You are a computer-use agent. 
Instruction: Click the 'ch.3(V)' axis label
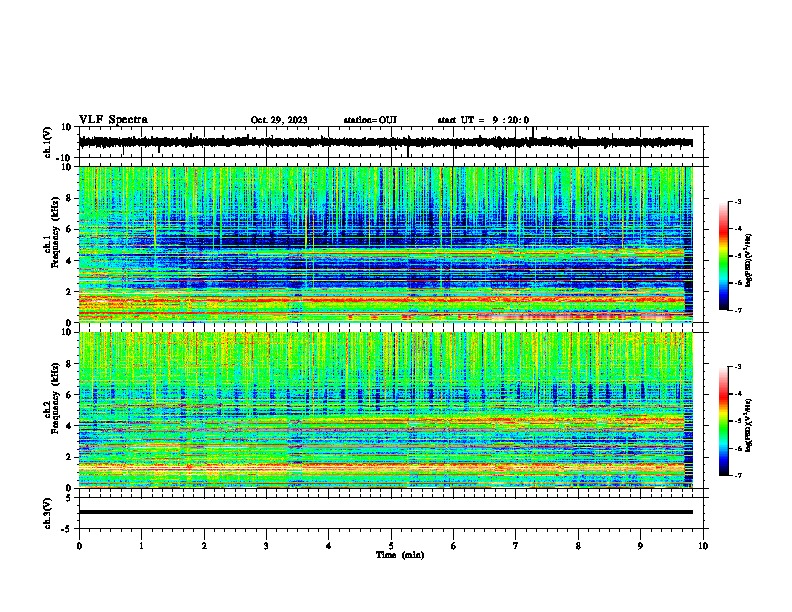pyautogui.click(x=47, y=513)
